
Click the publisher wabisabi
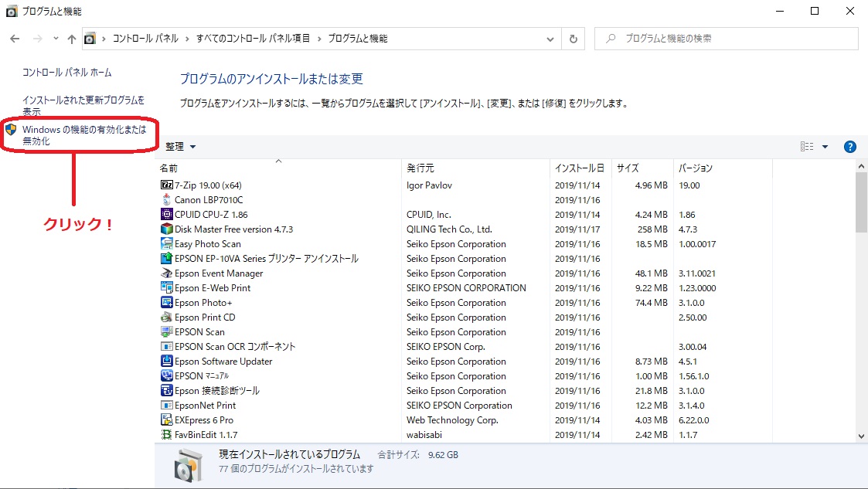(424, 435)
